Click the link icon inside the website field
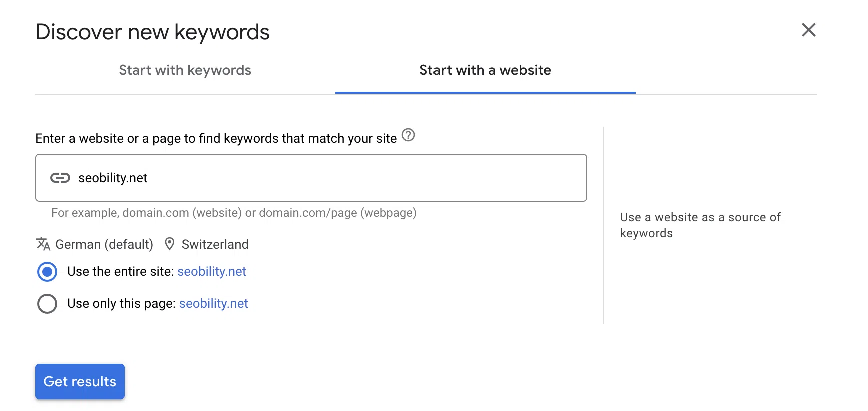This screenshot has width=868, height=411. click(60, 178)
